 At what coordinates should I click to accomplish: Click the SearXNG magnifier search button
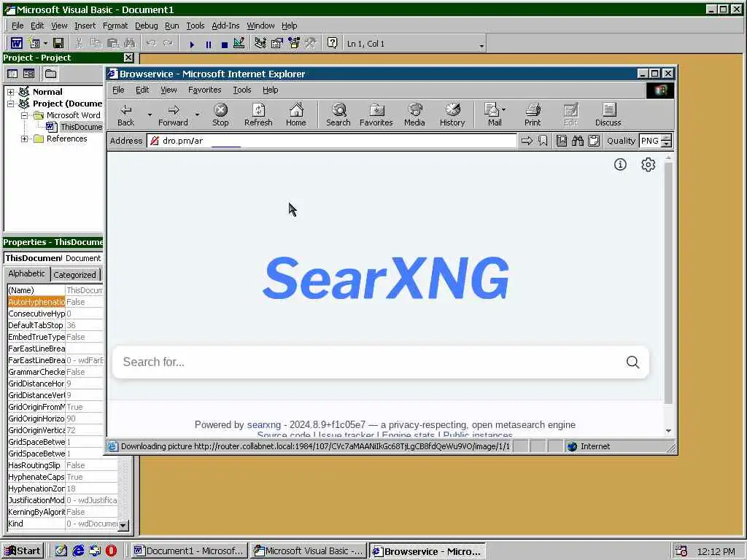[632, 362]
